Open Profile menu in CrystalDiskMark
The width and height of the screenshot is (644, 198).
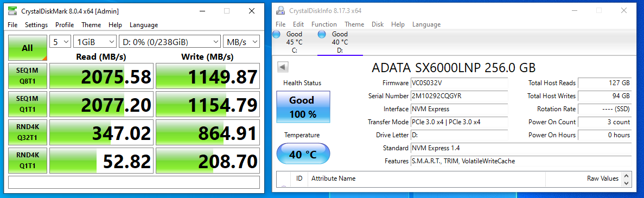(65, 25)
